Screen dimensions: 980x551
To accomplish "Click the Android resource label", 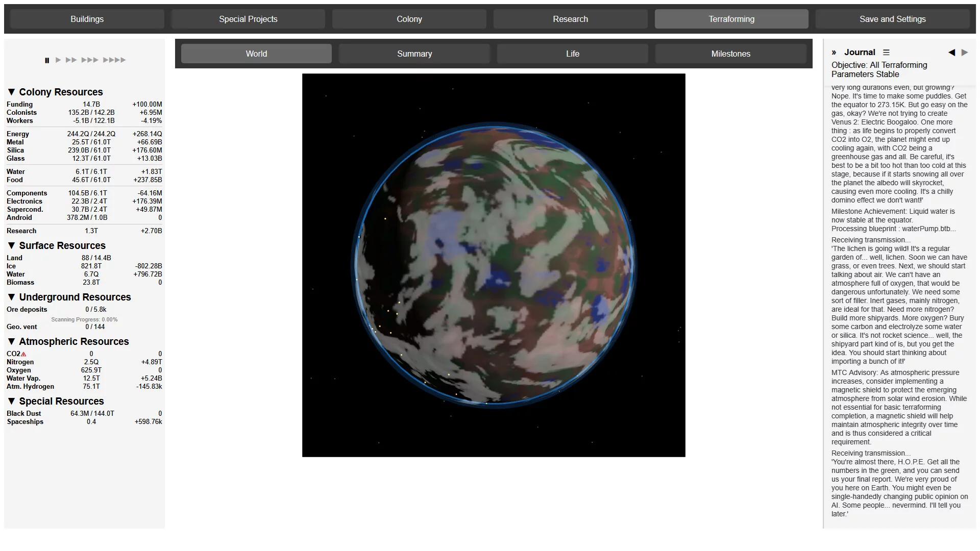I will pos(19,217).
